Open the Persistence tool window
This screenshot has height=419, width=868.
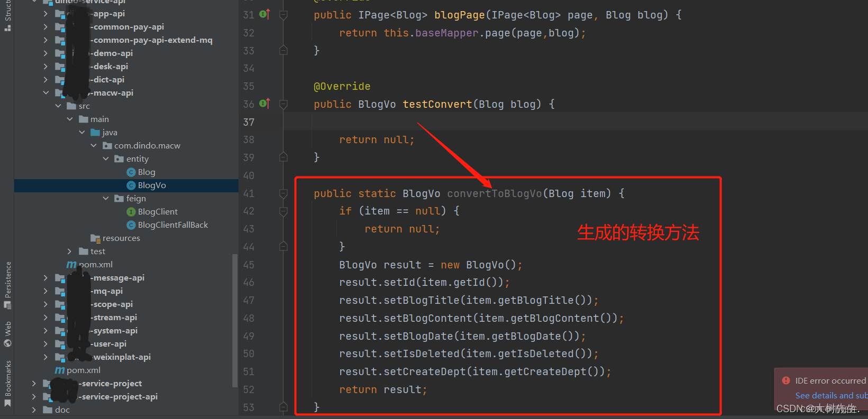[x=7, y=285]
